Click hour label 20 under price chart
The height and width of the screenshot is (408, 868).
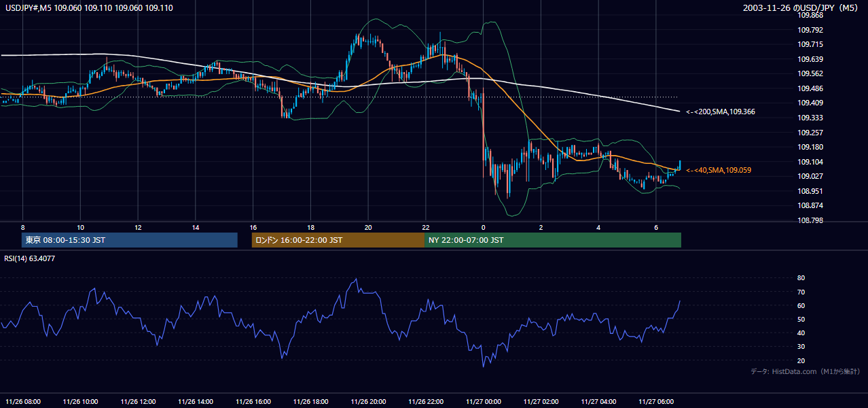click(369, 227)
